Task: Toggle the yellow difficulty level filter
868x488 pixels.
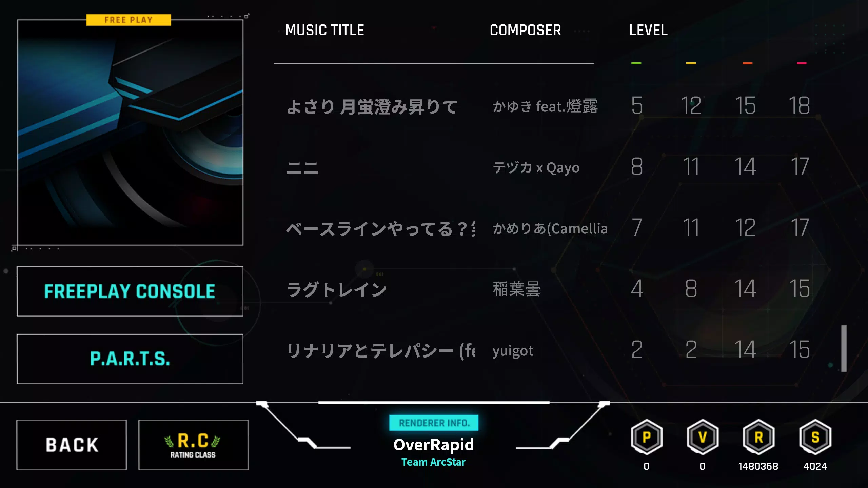Action: (x=691, y=63)
